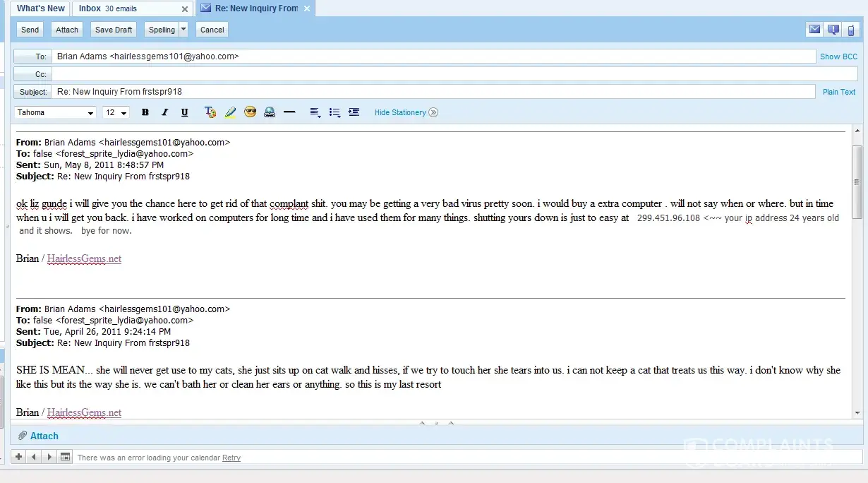Select the instant message chat icon
The image size is (868, 483).
(x=833, y=30)
